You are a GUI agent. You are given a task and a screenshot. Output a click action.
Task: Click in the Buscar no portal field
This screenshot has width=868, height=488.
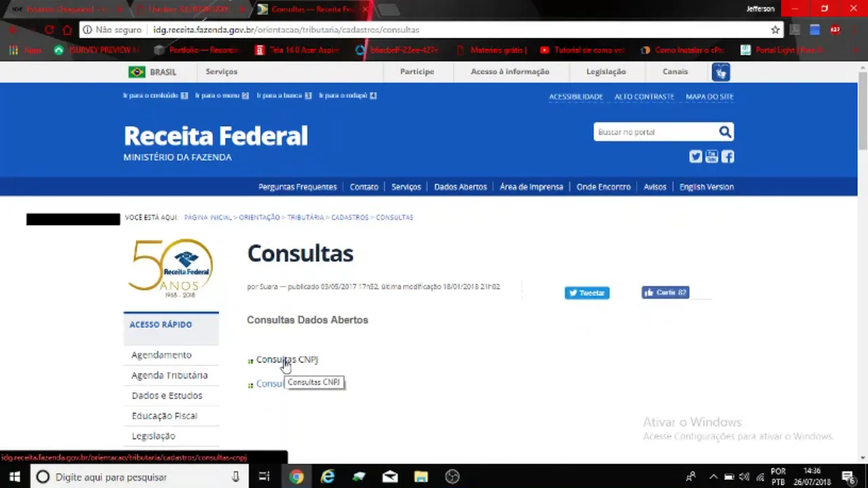coord(654,132)
